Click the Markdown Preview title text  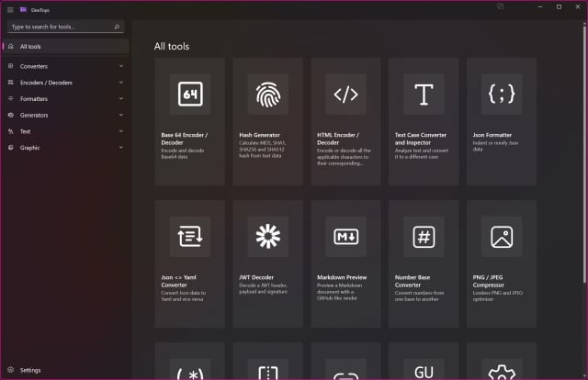pyautogui.click(x=342, y=277)
